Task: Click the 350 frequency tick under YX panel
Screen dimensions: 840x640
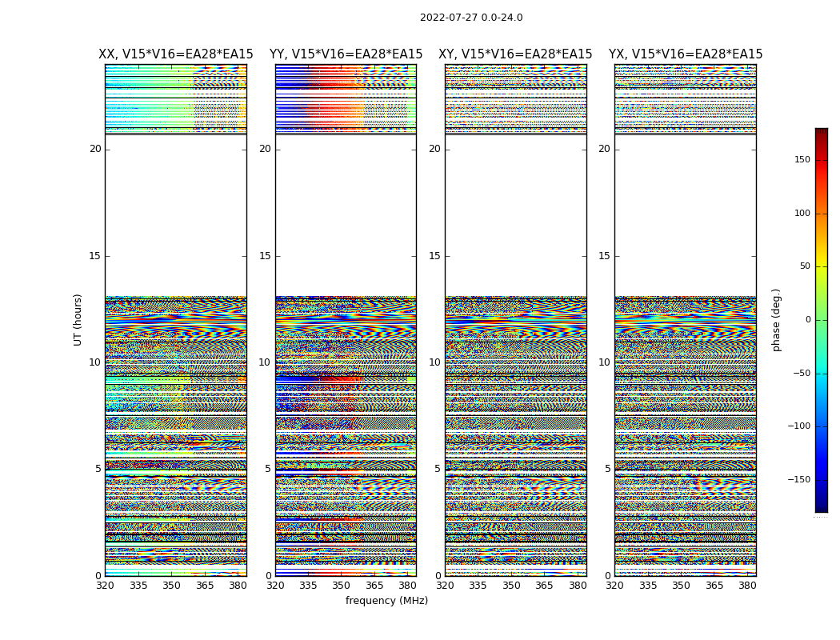Action: point(681,586)
